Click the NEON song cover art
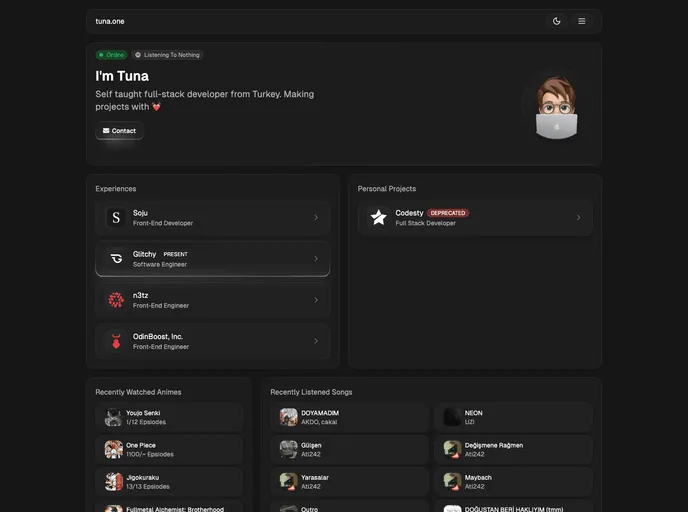The height and width of the screenshot is (512, 688). point(452,417)
